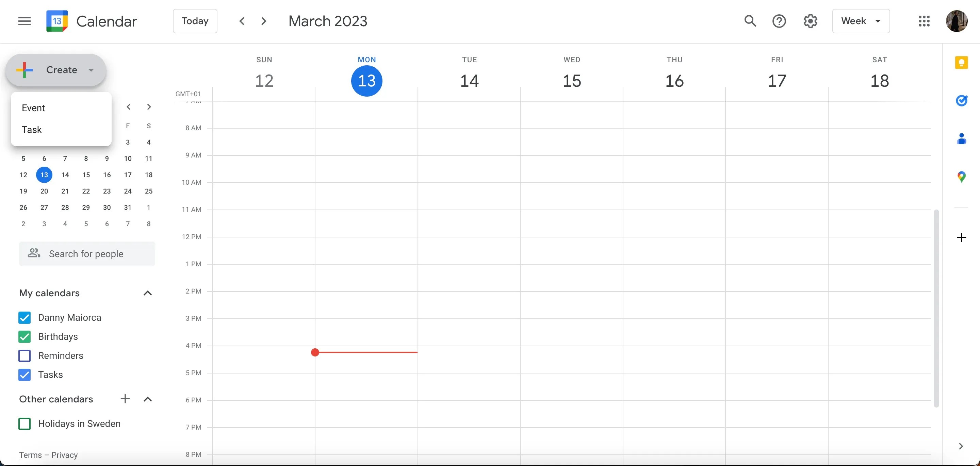Open the Week view dropdown
The width and height of the screenshot is (980, 466).
[861, 21]
